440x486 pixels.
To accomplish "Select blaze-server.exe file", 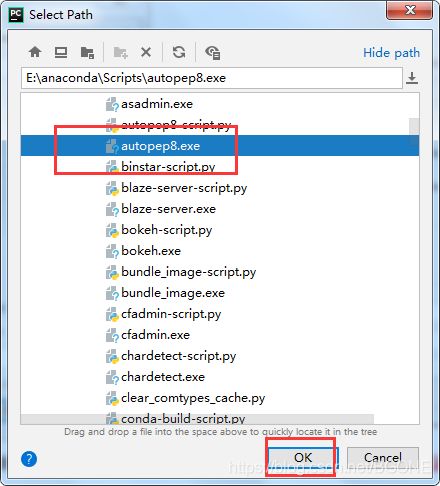I will coord(168,209).
